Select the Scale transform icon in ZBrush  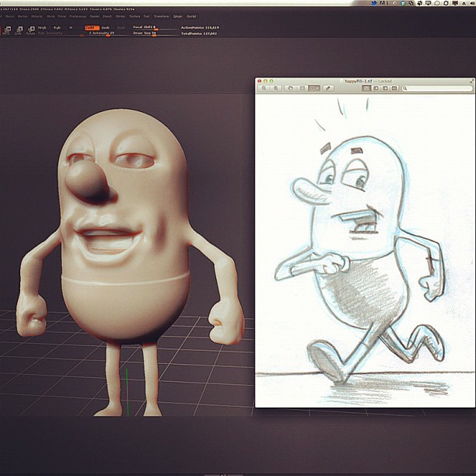[19, 30]
